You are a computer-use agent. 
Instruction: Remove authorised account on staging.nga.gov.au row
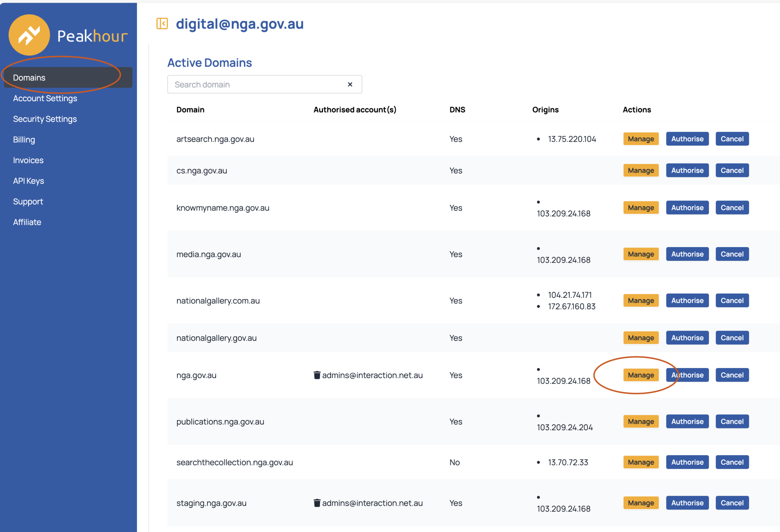coord(317,503)
